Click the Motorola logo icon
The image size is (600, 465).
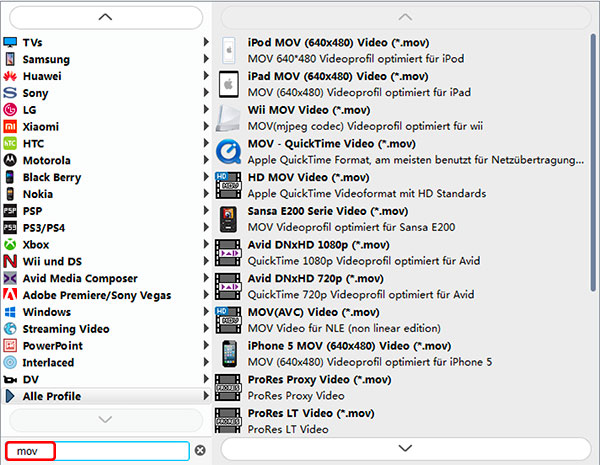pos(10,160)
